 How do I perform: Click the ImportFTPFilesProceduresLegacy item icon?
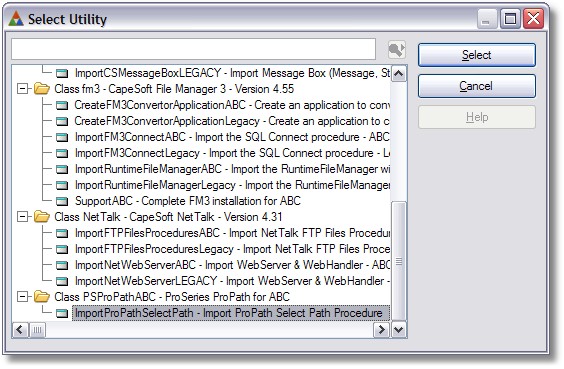(62, 249)
